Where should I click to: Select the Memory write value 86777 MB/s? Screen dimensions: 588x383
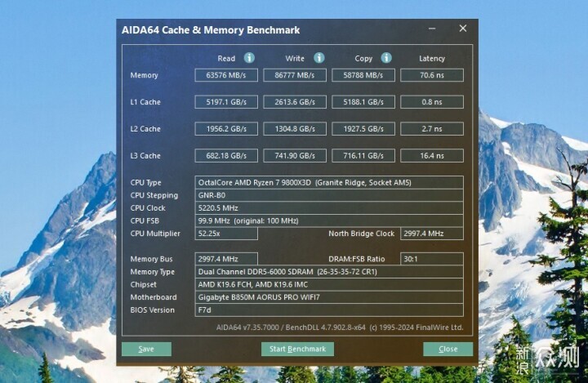tap(295, 75)
